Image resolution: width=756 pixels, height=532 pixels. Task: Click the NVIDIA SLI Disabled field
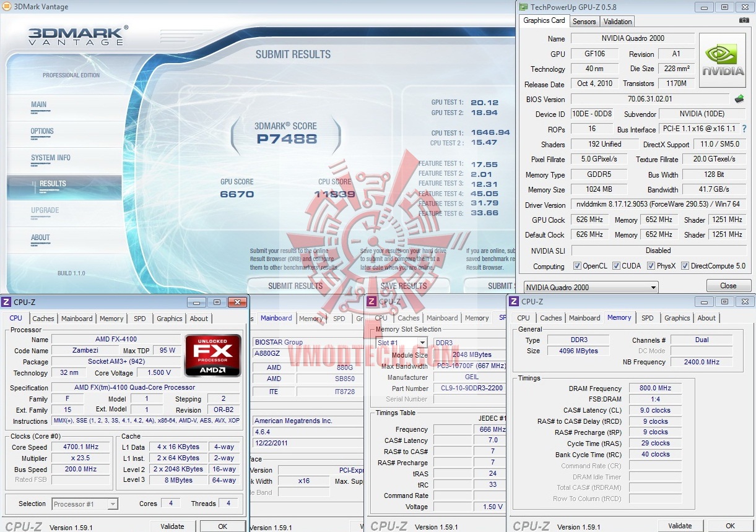coord(658,251)
